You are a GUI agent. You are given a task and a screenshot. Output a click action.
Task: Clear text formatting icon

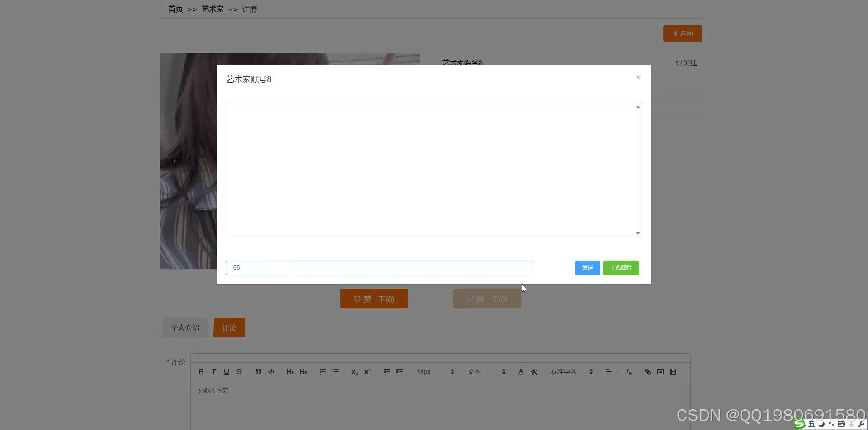click(x=628, y=372)
